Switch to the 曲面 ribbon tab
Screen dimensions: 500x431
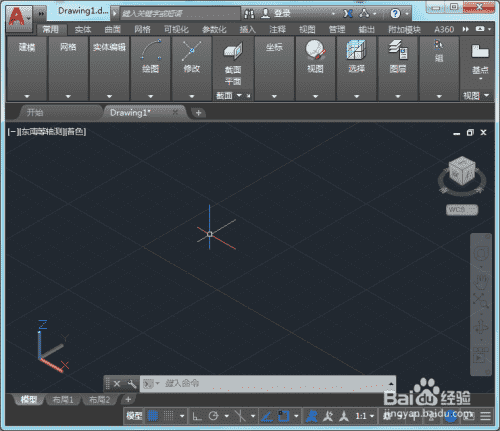click(112, 30)
